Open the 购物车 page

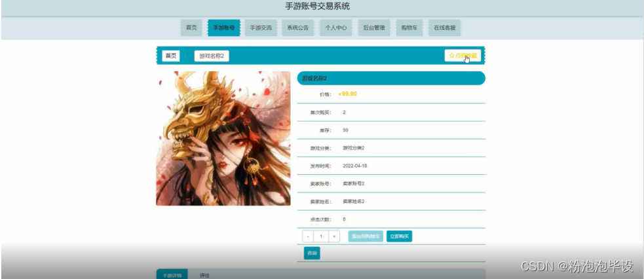[409, 28]
